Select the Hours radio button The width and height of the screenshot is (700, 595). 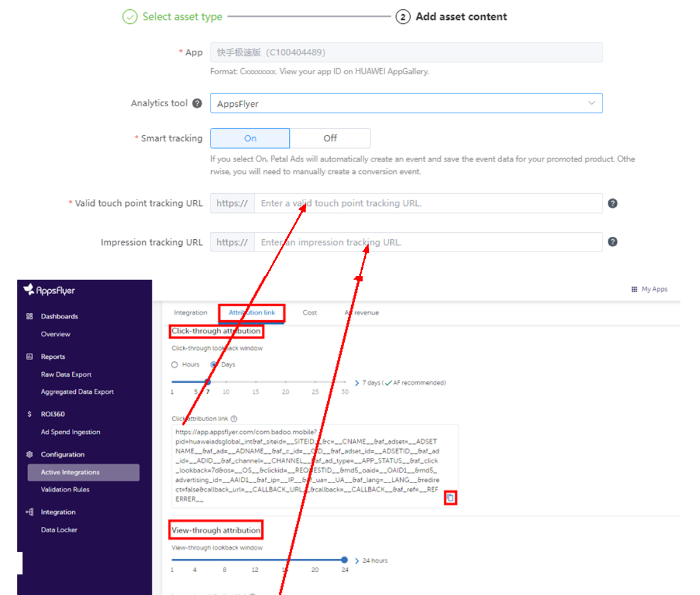pyautogui.click(x=175, y=364)
